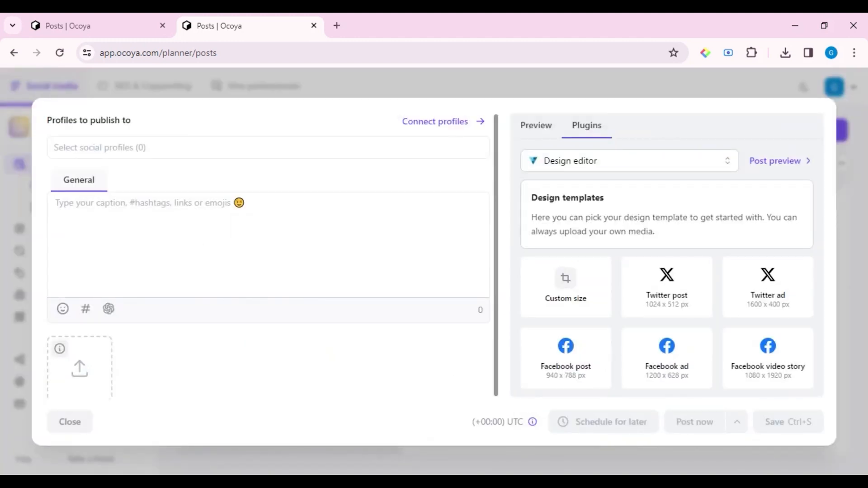Open the Design editor dropdown
Image resolution: width=868 pixels, height=488 pixels.
pos(630,161)
